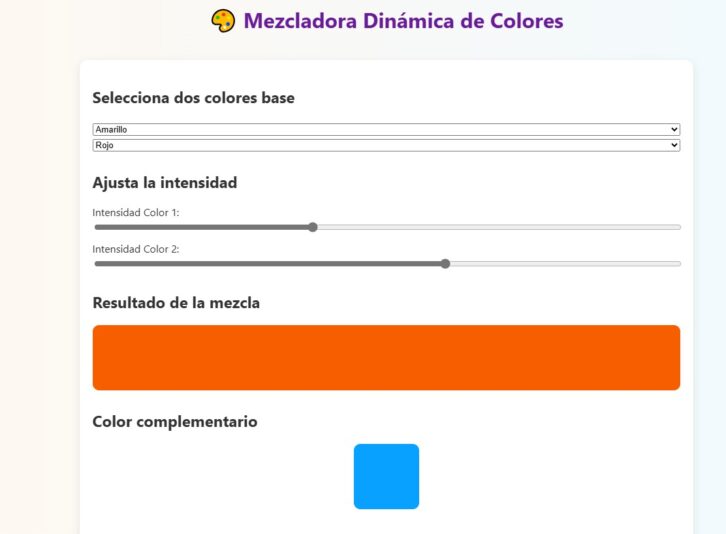726x534 pixels.
Task: Open the Amarillo color dropdown
Action: [380, 130]
